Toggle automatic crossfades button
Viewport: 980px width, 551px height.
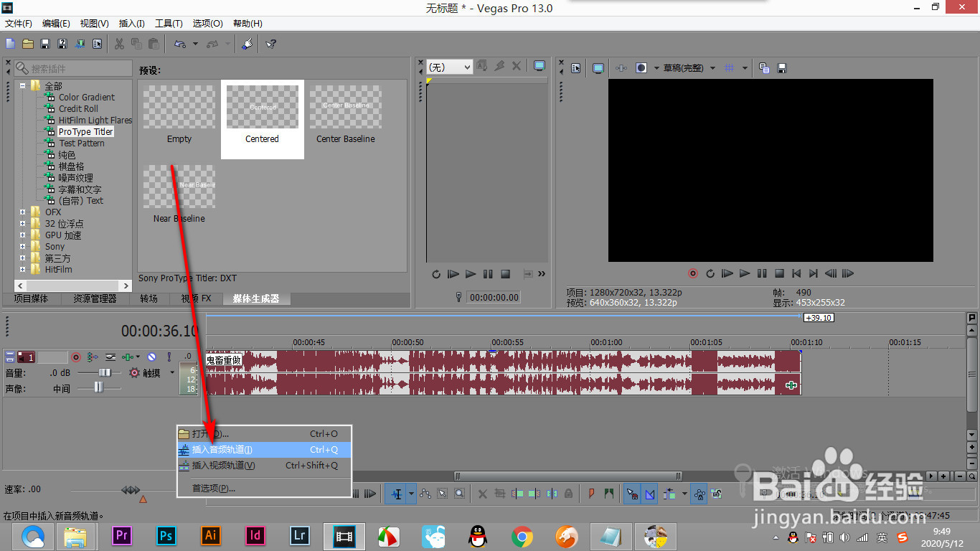pyautogui.click(x=649, y=494)
